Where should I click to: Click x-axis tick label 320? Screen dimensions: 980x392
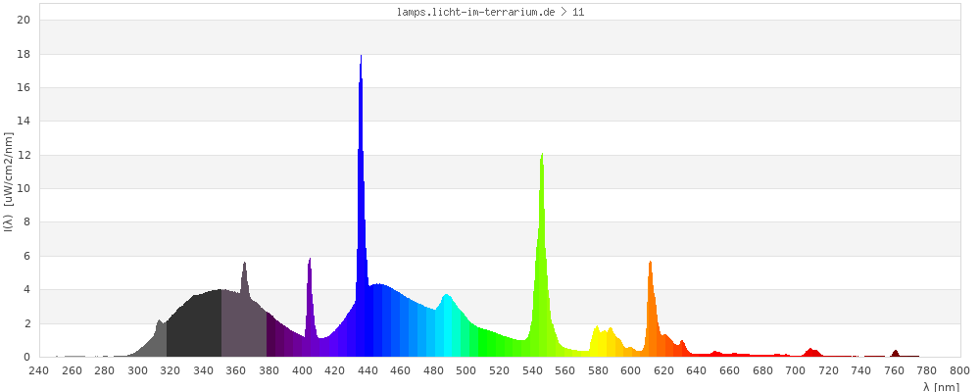[x=171, y=370]
